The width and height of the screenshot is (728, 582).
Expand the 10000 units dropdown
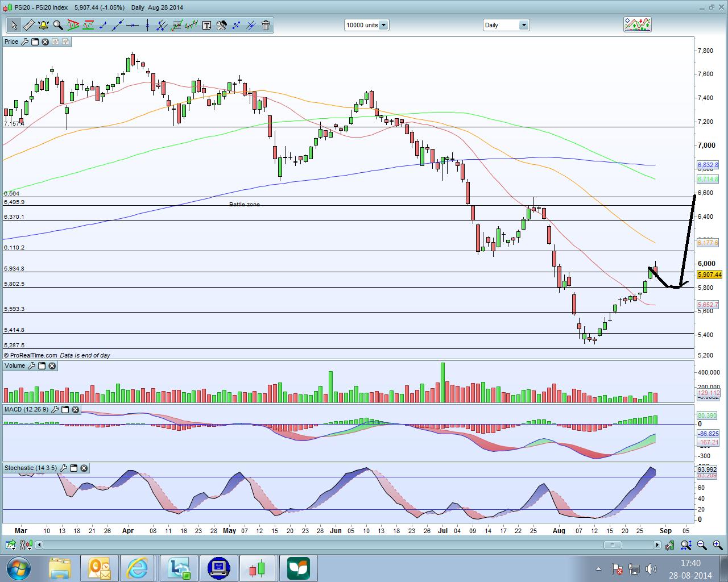pyautogui.click(x=384, y=25)
